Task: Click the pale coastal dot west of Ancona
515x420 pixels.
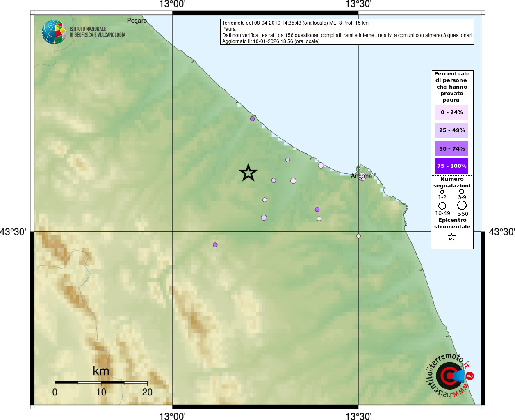Action: 321,165
